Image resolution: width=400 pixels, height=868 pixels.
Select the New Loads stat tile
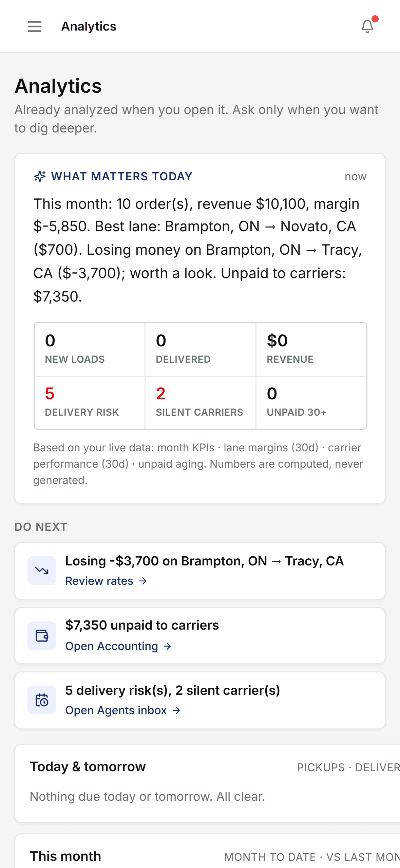[x=90, y=349]
